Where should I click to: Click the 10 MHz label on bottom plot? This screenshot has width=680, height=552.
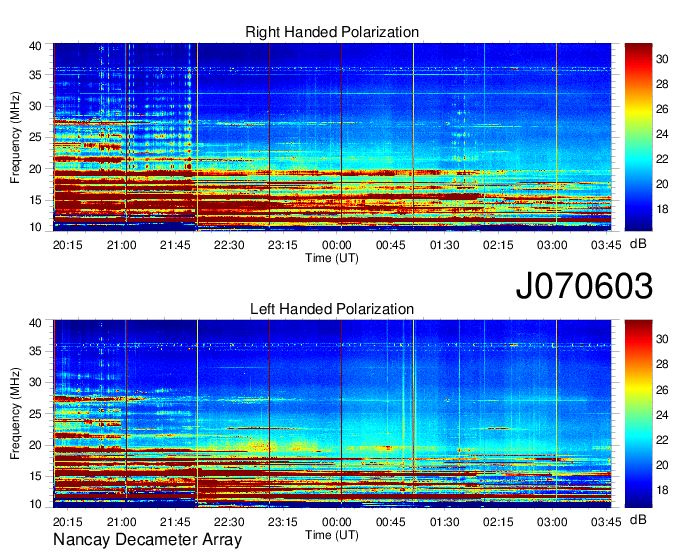click(x=35, y=504)
